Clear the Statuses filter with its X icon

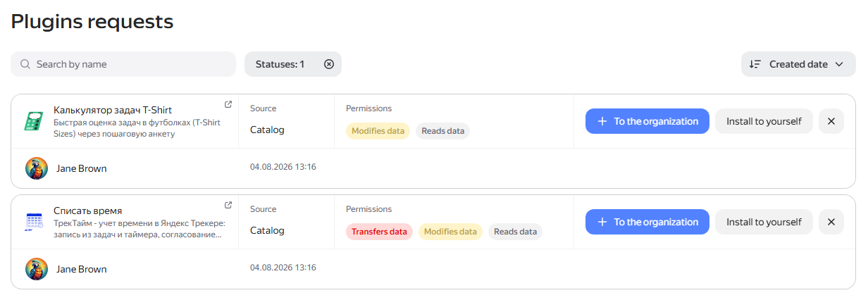click(329, 64)
